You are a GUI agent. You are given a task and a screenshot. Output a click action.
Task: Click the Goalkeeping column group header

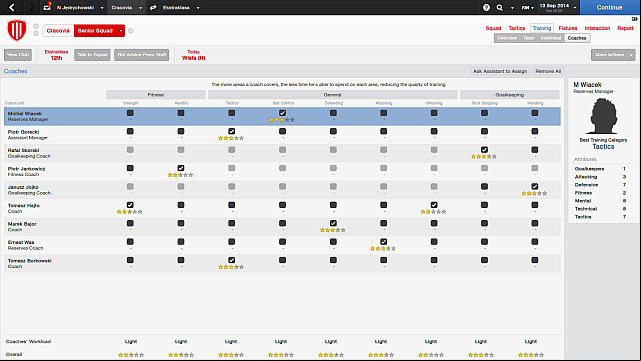pos(509,95)
